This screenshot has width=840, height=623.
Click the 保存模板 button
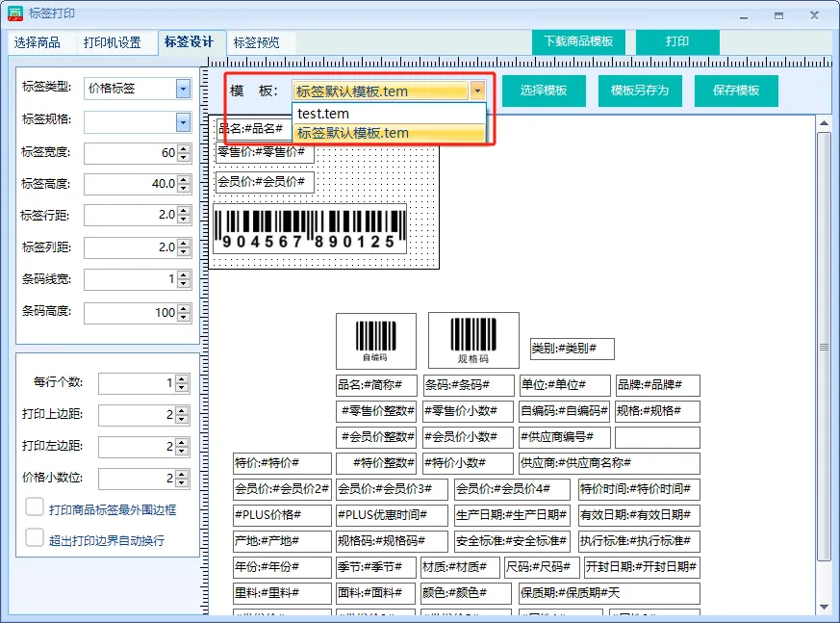[x=736, y=91]
